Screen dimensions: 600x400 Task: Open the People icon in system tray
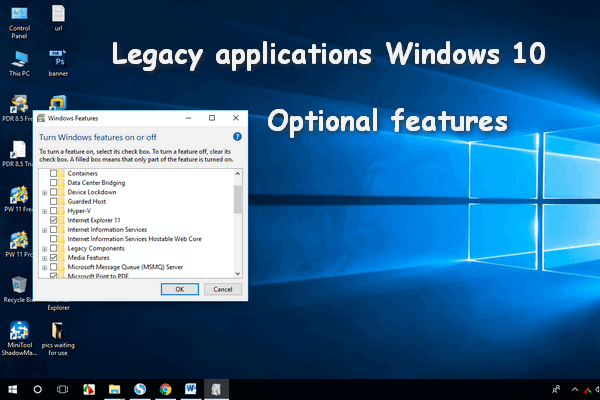coord(556,389)
